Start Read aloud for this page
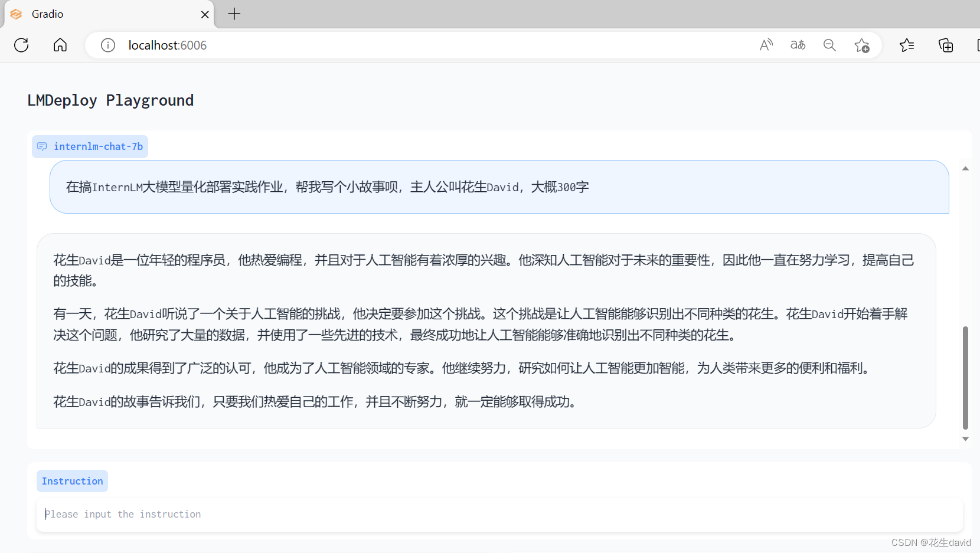The height and width of the screenshot is (553, 980). click(x=766, y=45)
